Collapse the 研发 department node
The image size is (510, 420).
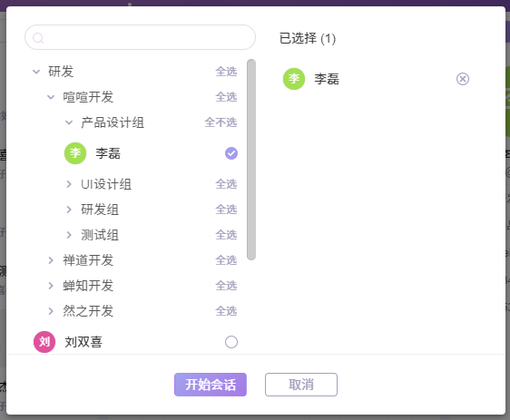[x=36, y=72]
